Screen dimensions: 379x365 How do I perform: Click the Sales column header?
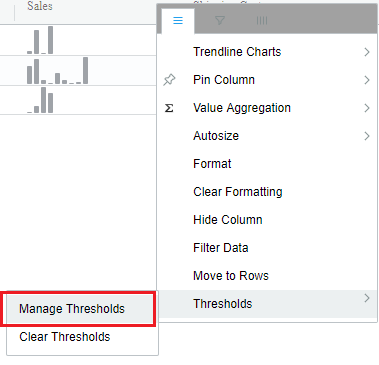(x=40, y=6)
